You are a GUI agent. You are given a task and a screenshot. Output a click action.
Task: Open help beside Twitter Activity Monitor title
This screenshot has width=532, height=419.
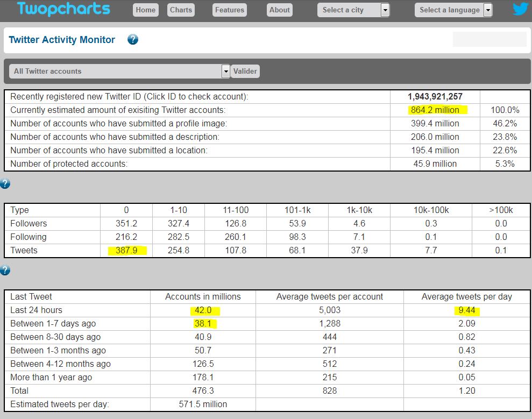click(133, 40)
